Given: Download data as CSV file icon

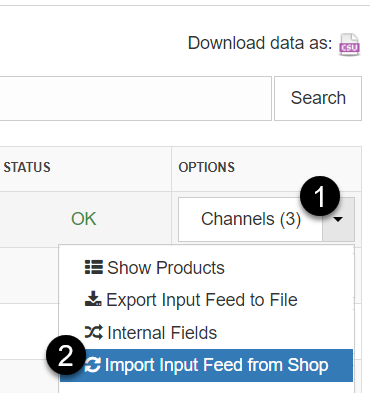Looking at the screenshot, I should click(349, 44).
